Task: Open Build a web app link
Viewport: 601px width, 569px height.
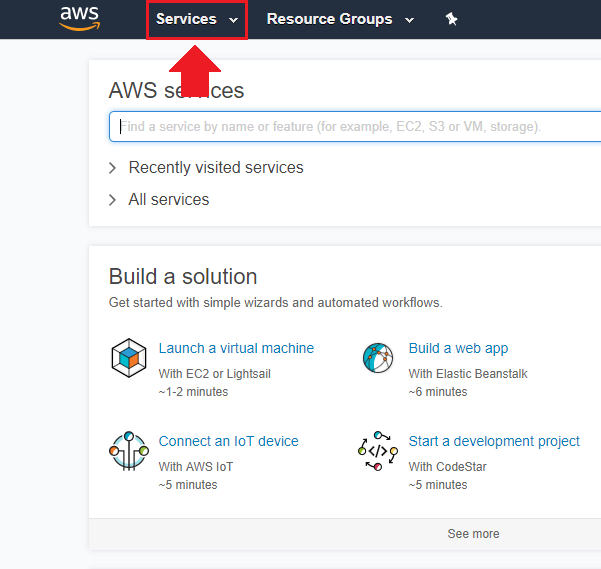Action: click(458, 348)
